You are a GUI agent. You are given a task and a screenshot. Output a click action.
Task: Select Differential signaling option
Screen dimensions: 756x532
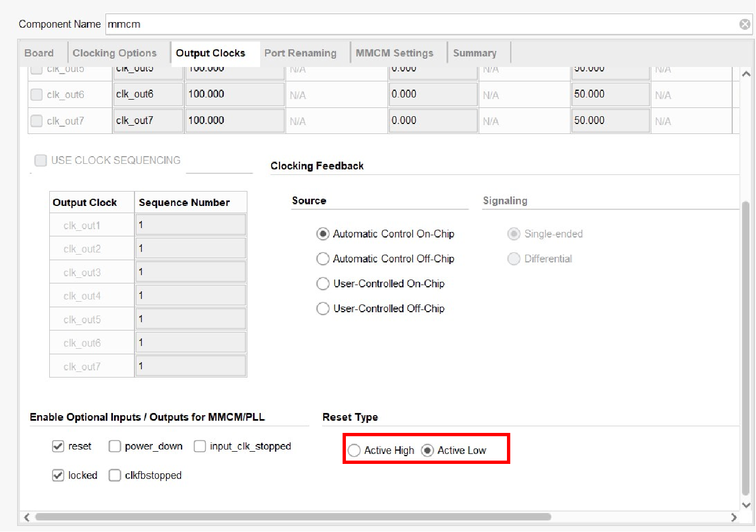pos(514,259)
